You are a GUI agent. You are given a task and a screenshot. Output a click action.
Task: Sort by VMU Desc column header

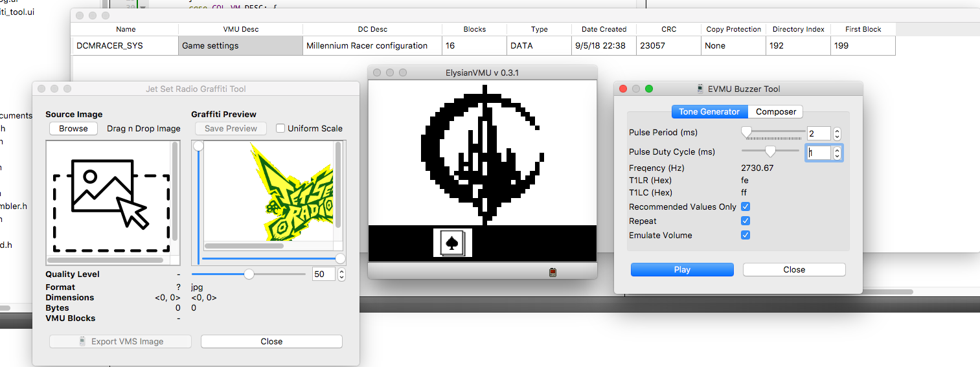[x=240, y=29]
